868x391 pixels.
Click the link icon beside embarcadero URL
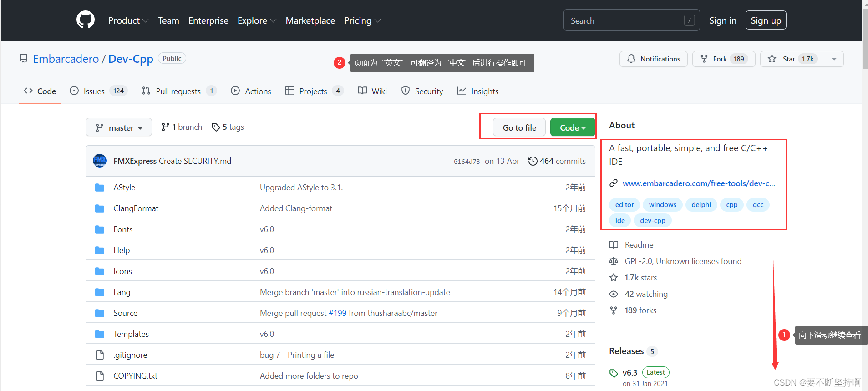[614, 183]
